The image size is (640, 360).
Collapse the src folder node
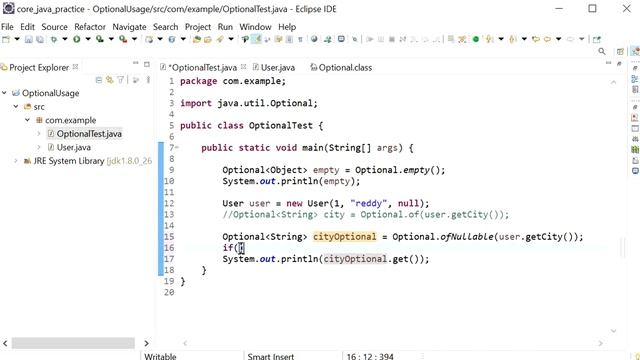point(16,107)
